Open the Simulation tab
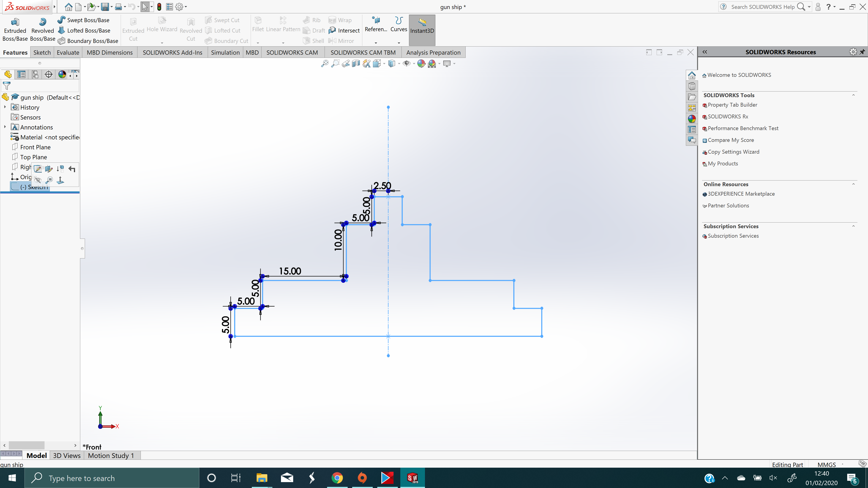Screen dimensions: 868x488 click(x=225, y=53)
